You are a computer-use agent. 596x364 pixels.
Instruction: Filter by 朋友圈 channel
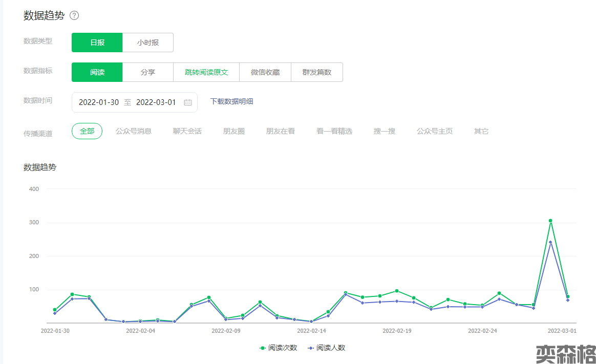coord(234,131)
